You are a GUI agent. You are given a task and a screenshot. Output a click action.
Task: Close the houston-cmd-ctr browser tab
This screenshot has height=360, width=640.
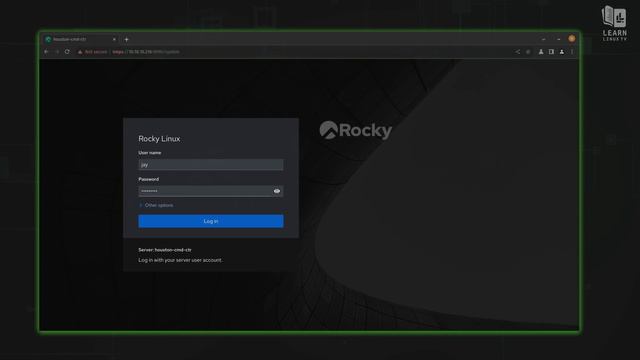click(x=114, y=40)
